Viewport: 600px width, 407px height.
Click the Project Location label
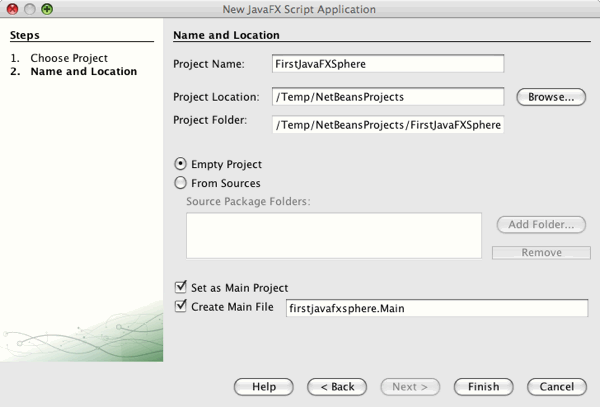pos(216,97)
